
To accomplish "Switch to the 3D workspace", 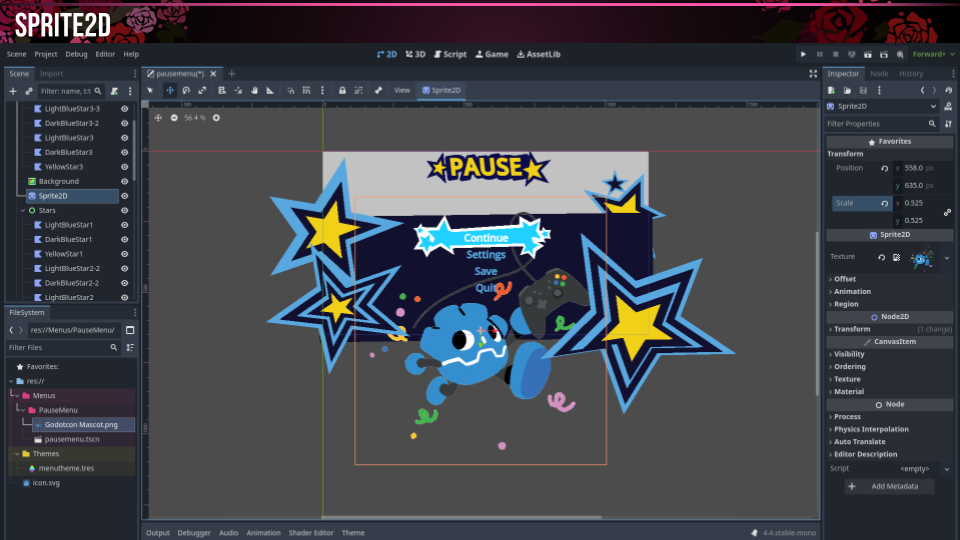I will coord(416,54).
